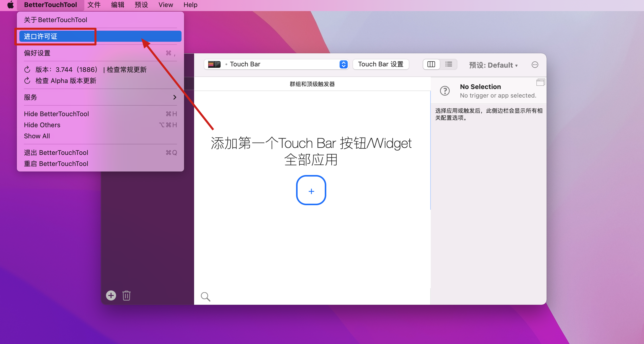Switch to list view layout

[449, 64]
